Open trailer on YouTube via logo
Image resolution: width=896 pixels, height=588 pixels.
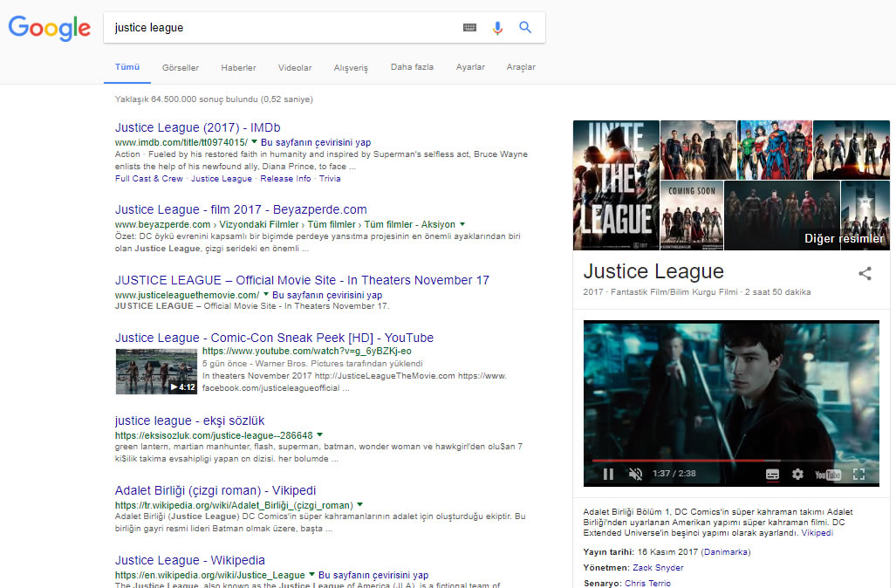(x=828, y=475)
